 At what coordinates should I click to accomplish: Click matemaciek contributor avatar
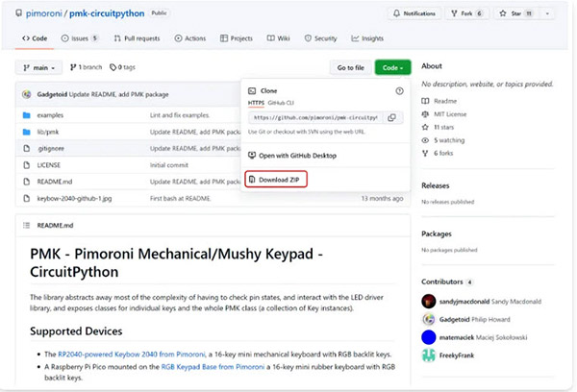point(429,338)
